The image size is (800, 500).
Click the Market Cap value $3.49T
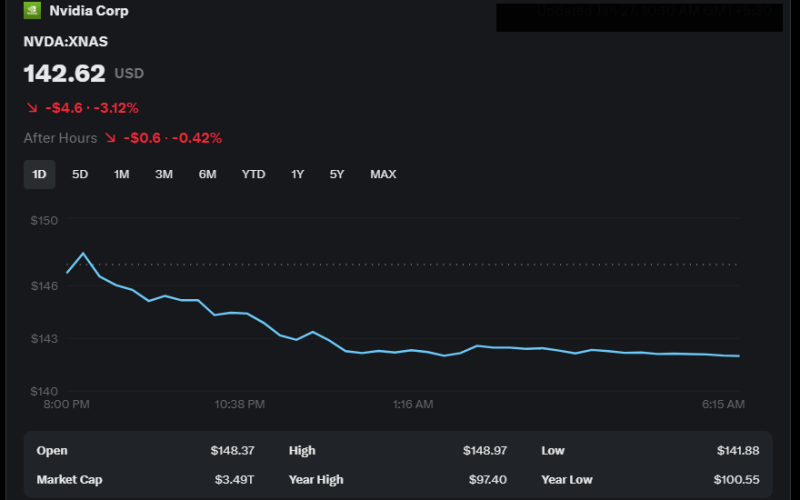[x=234, y=480]
